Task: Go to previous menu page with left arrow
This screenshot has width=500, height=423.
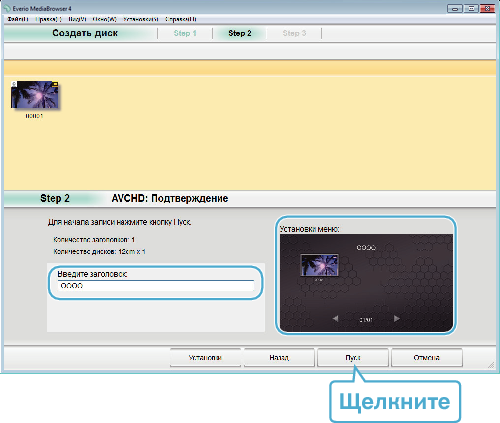Action: [335, 319]
